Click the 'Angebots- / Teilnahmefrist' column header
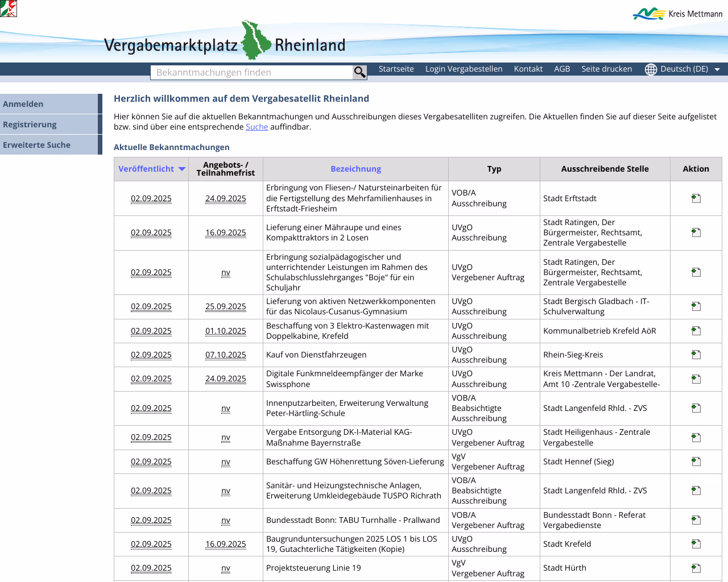 226,169
